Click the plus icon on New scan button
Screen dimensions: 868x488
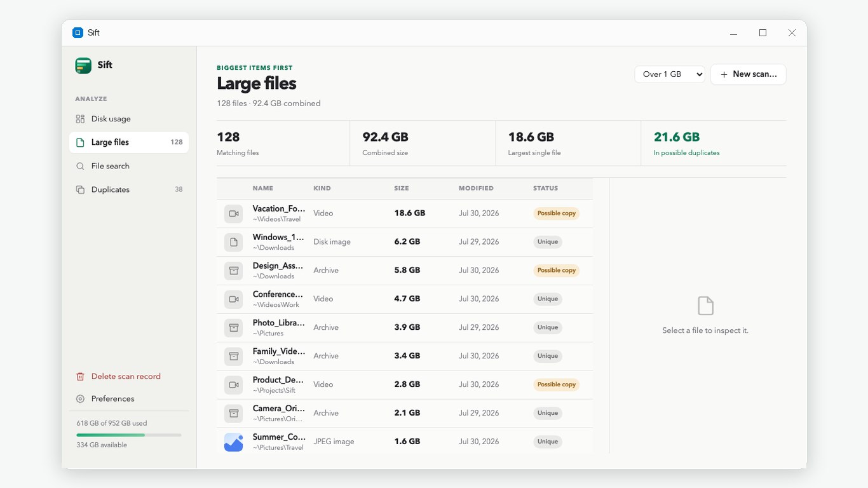pyautogui.click(x=724, y=74)
